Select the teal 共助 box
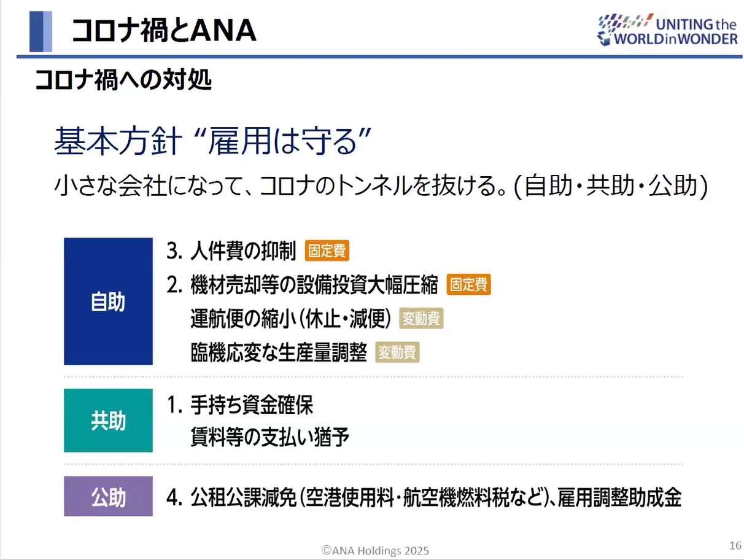744x560 pixels. tap(108, 421)
